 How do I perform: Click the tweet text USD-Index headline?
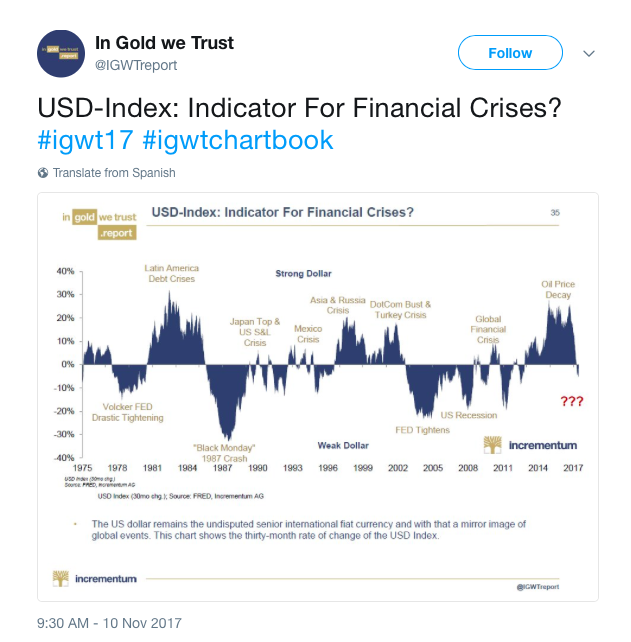(x=299, y=108)
